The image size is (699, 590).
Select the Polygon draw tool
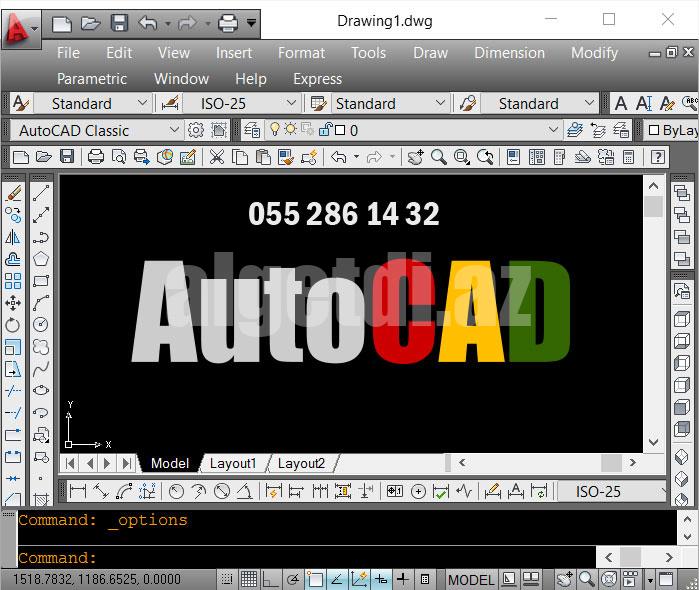pos(41,259)
